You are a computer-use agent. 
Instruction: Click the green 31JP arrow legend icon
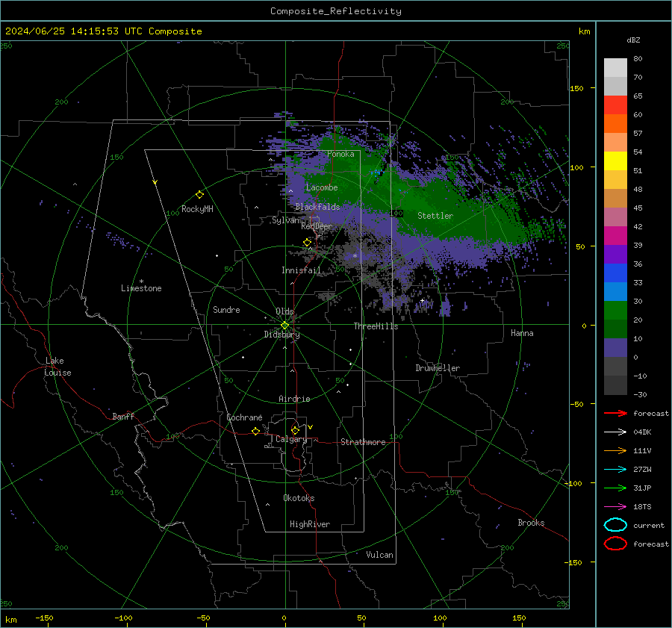click(x=615, y=488)
